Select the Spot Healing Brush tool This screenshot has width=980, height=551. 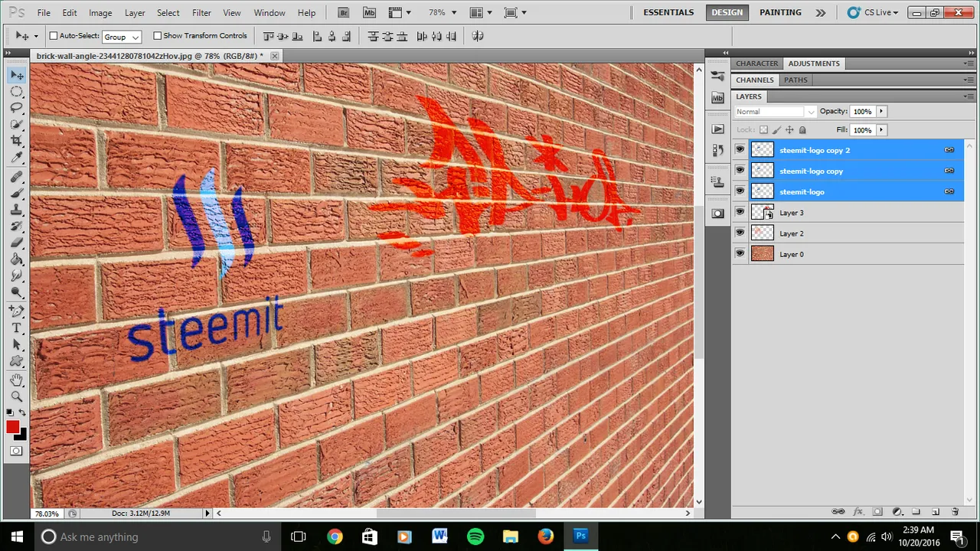pos(16,178)
